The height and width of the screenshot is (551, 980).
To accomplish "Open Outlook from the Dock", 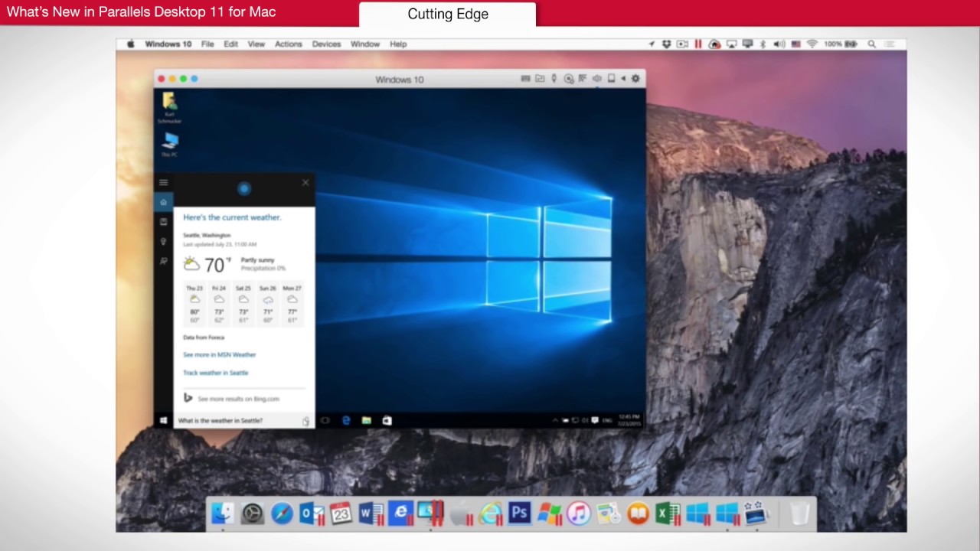I will pyautogui.click(x=312, y=514).
